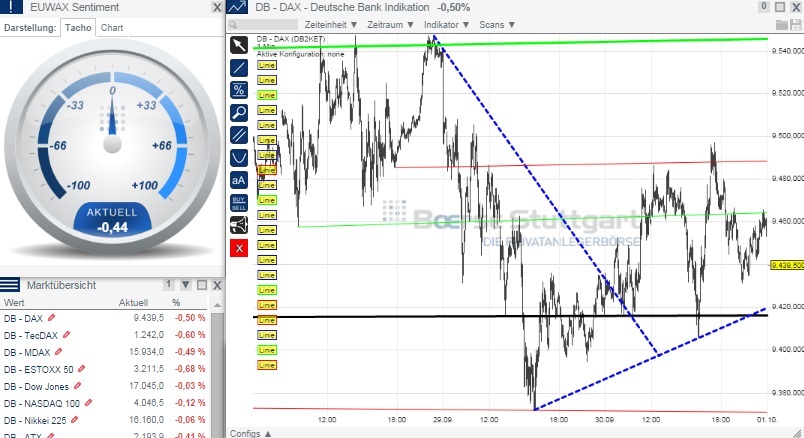Select the DB - Dow Jones row

pyautogui.click(x=105, y=386)
